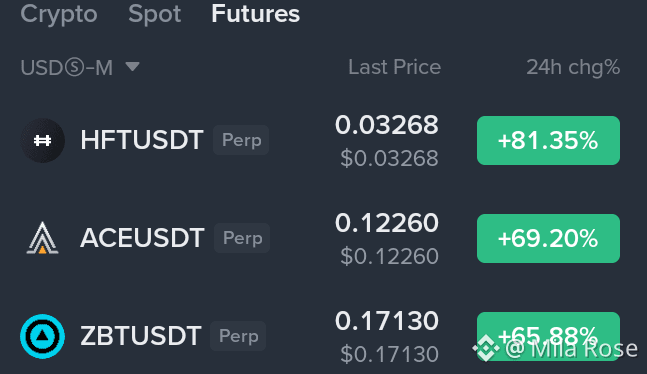Open the ZBTUSDT pair name
647x374 pixels.
[x=141, y=336]
